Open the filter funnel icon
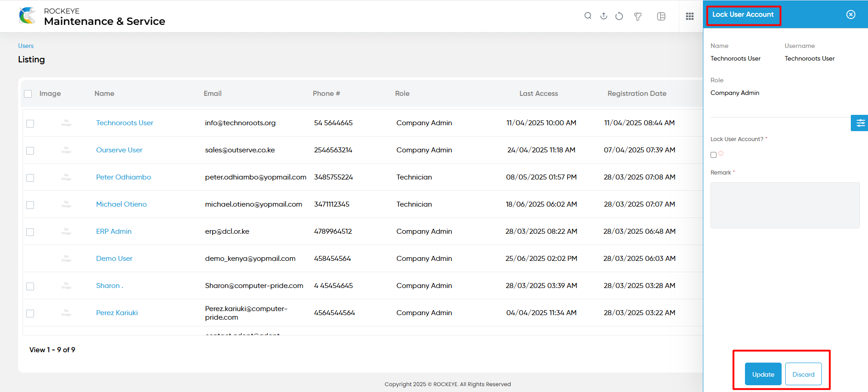Viewport: 868px width, 392px height. [x=638, y=16]
